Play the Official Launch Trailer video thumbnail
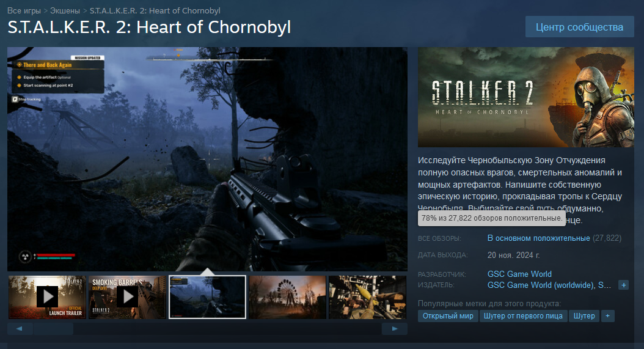The height and width of the screenshot is (349, 644). coord(47,297)
